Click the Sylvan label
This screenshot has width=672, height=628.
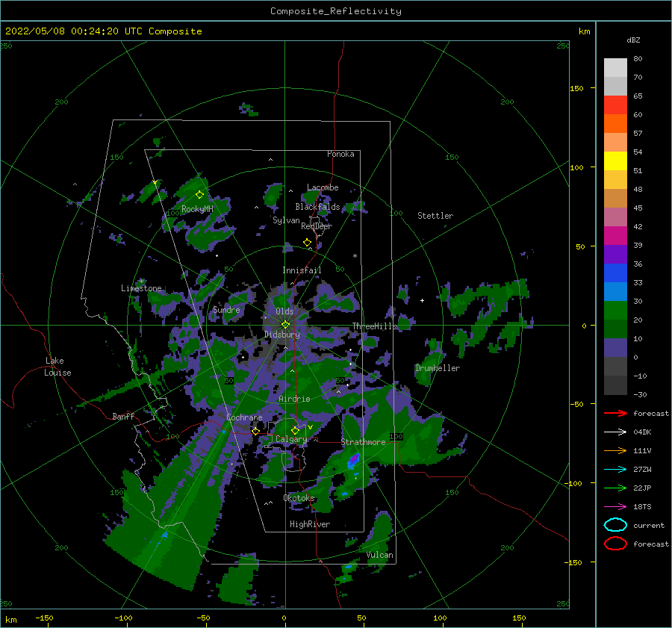(286, 220)
